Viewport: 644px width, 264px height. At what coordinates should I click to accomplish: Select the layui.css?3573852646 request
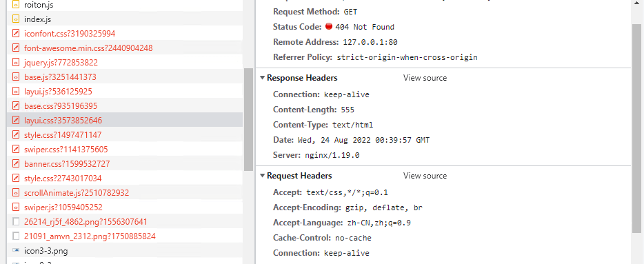[x=125, y=121]
